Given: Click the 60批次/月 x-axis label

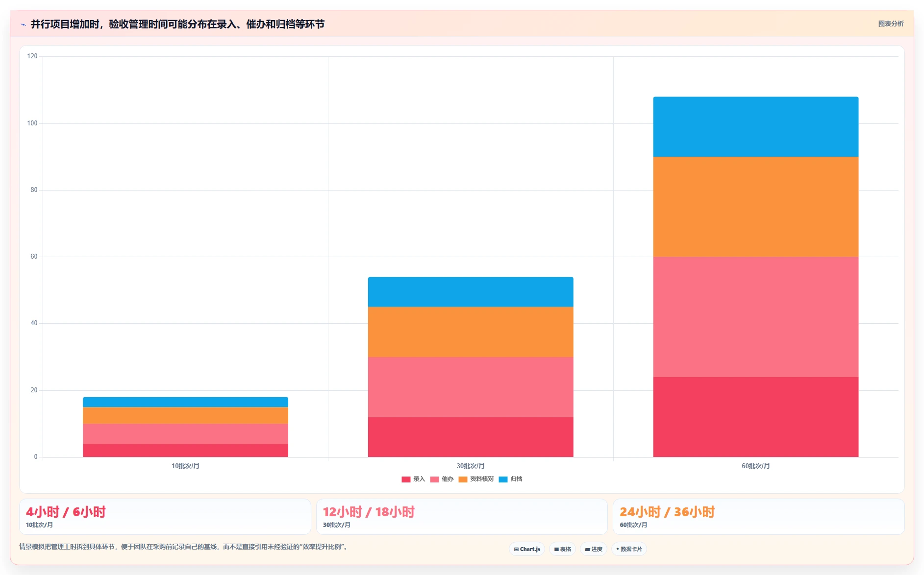Looking at the screenshot, I should 755,466.
